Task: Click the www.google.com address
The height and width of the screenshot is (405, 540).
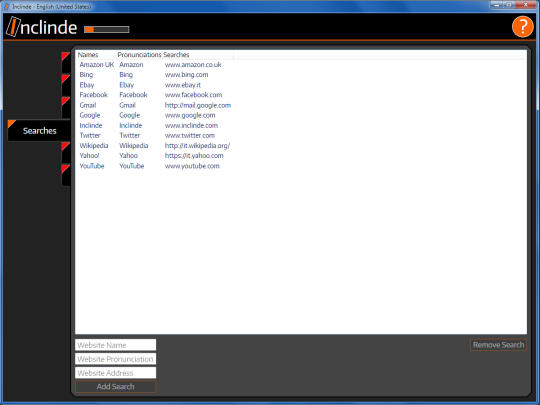Action: click(190, 115)
